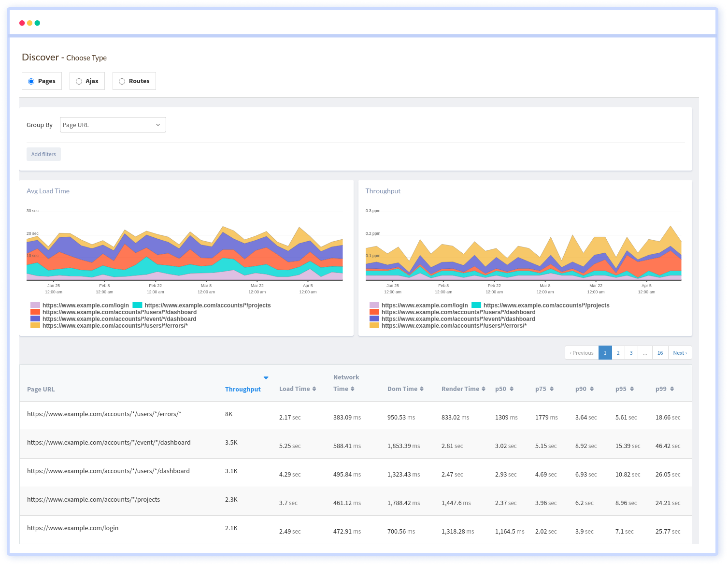Click sort icon next to p50
Viewport: 728px width, 565px height.
pos(512,389)
